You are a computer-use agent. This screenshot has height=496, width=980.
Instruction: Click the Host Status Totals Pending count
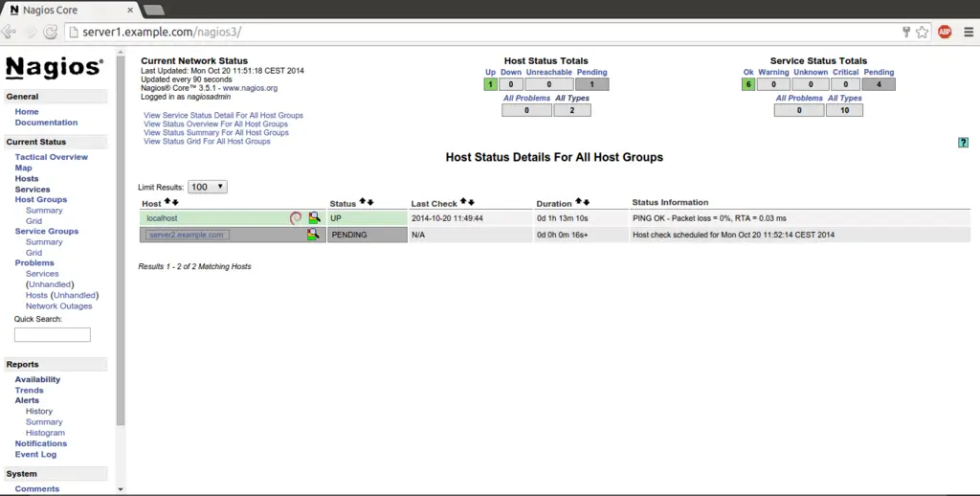591,84
